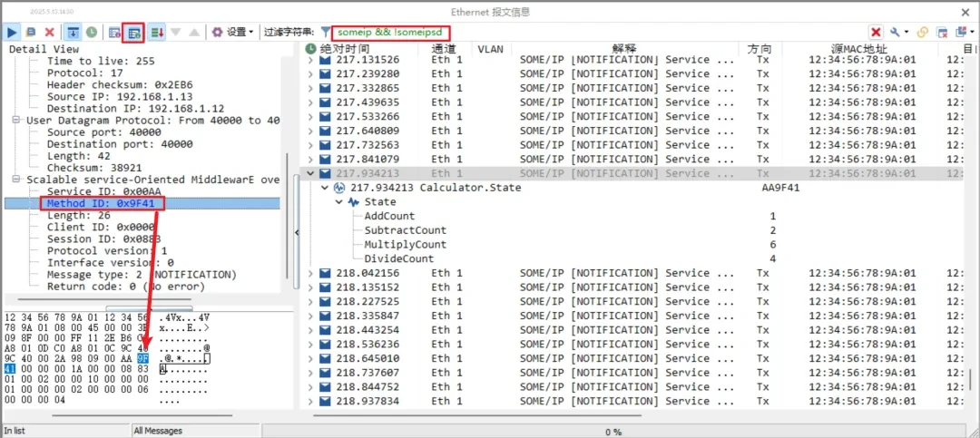This screenshot has height=438, width=980.
Task: Click the 绝对时间 column header
Action: 344,48
